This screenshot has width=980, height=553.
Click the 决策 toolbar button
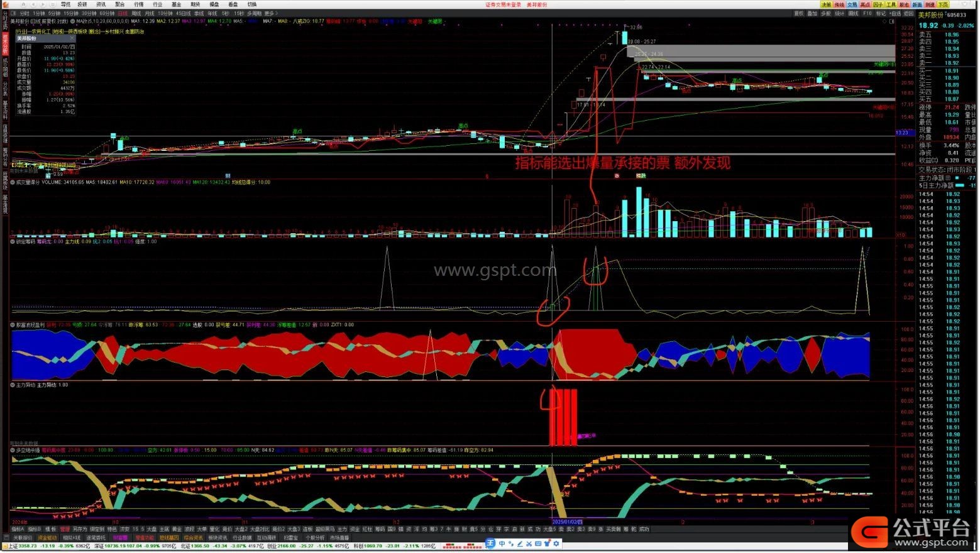click(826, 4)
